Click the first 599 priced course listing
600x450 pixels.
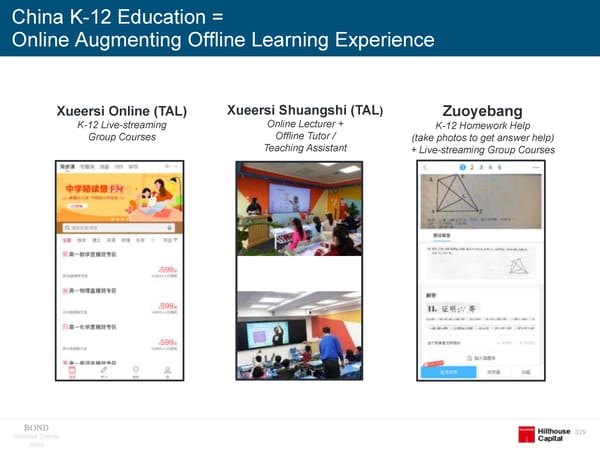point(120,267)
